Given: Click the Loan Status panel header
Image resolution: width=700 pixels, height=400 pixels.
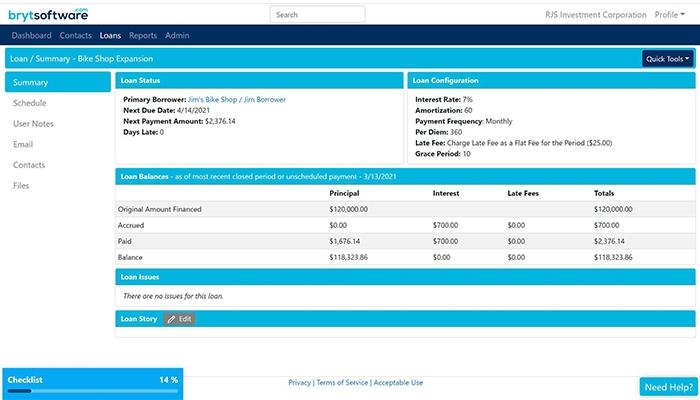Looking at the screenshot, I should [x=259, y=80].
